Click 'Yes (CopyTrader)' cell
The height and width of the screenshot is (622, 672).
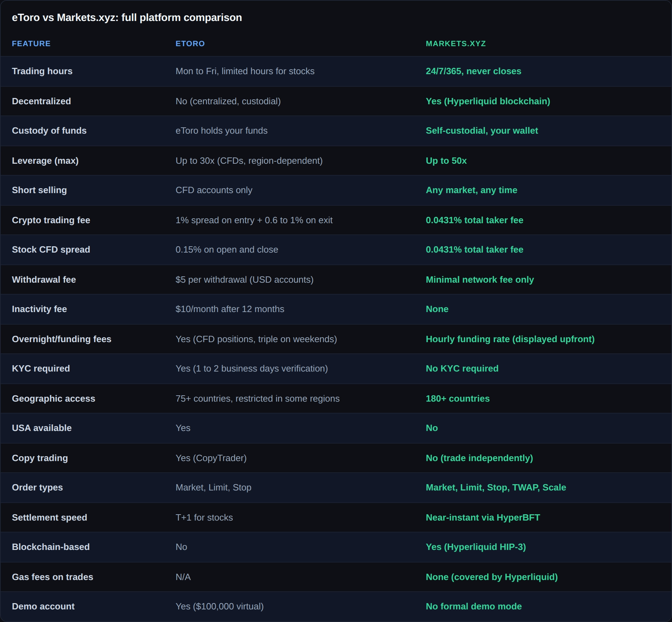(x=211, y=458)
